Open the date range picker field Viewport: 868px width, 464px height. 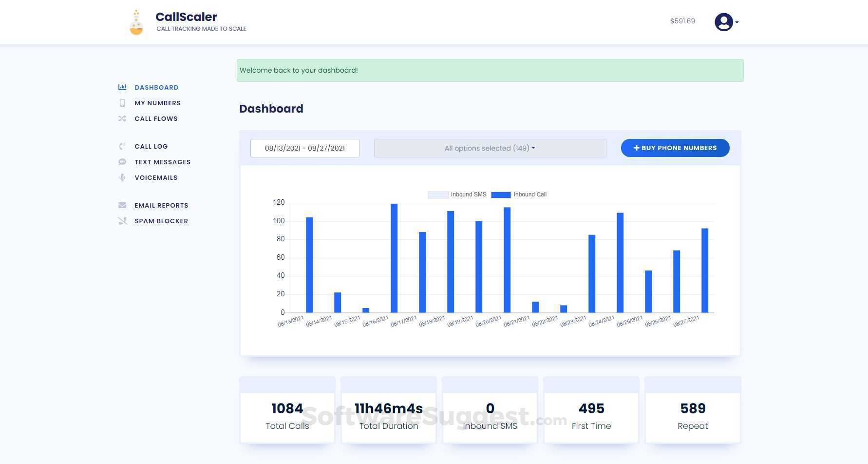pos(304,148)
